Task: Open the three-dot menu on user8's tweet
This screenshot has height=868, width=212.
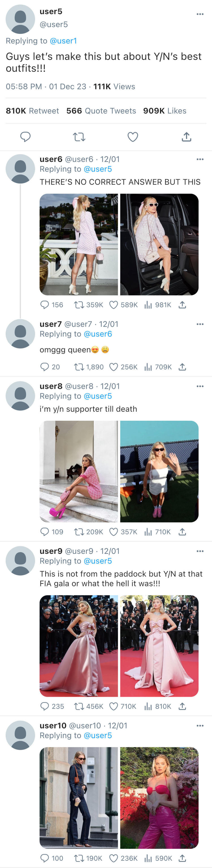Action: [x=200, y=386]
